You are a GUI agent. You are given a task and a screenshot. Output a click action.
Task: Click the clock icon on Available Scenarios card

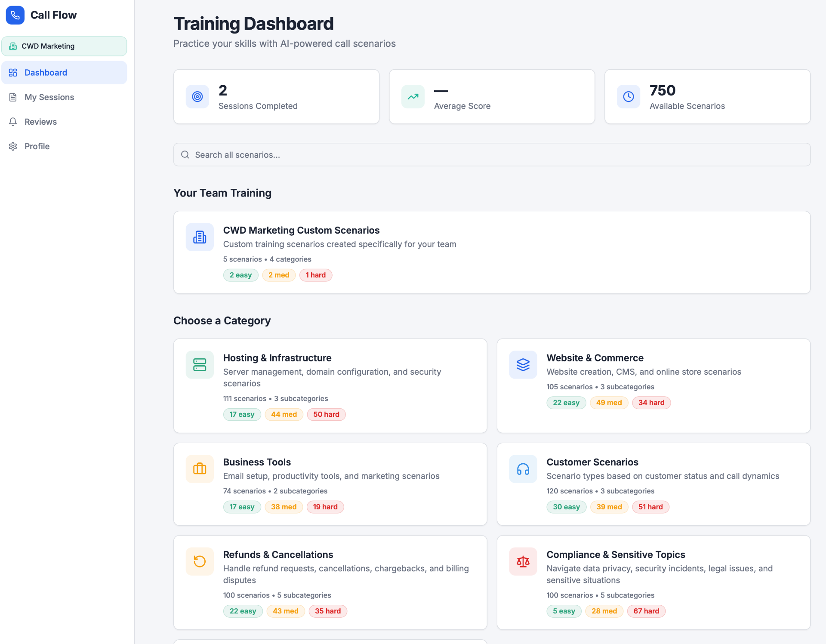point(629,96)
